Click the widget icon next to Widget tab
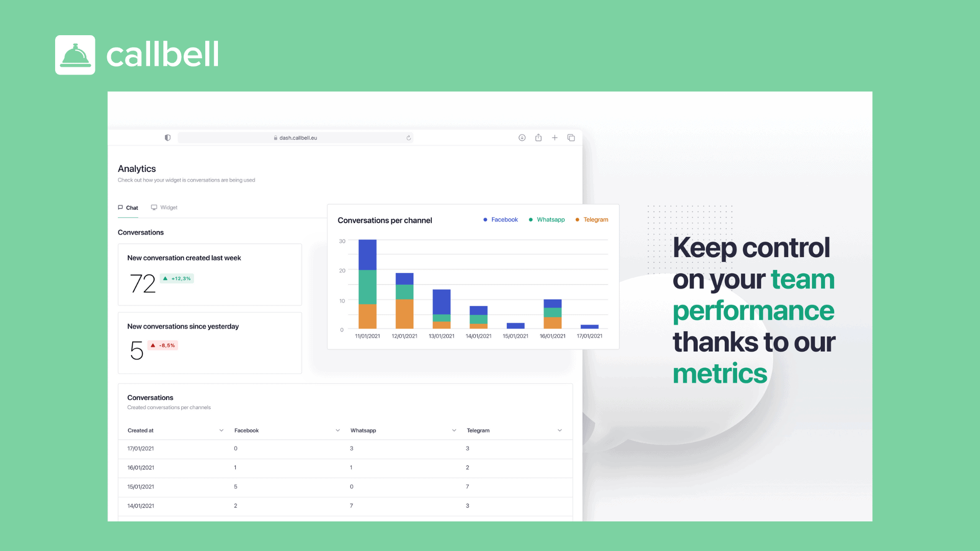Viewport: 980px width, 551px height. pos(154,207)
